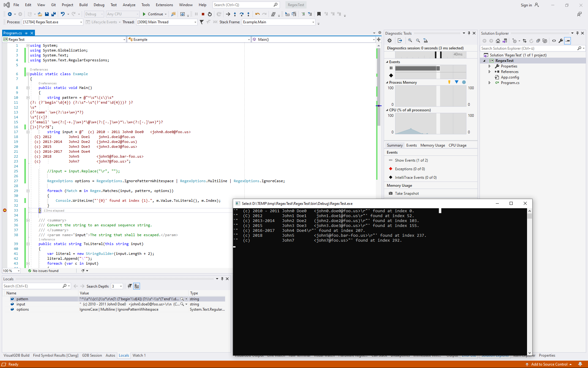Viewport: 588px width, 368px height.
Task: Step Into the next statement
Action: [x=235, y=14]
